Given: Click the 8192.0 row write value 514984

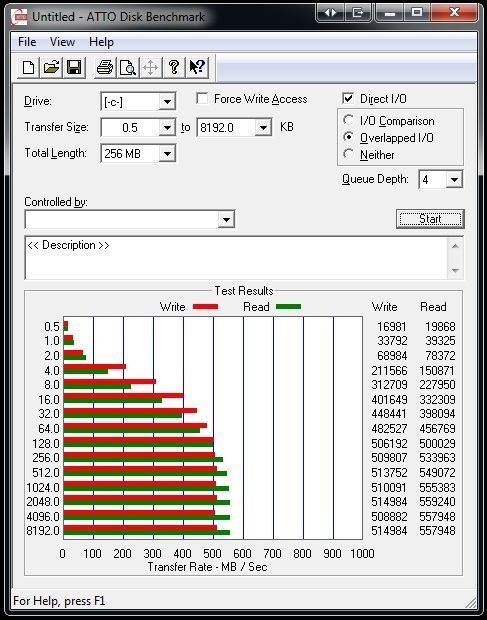Looking at the screenshot, I should (389, 531).
